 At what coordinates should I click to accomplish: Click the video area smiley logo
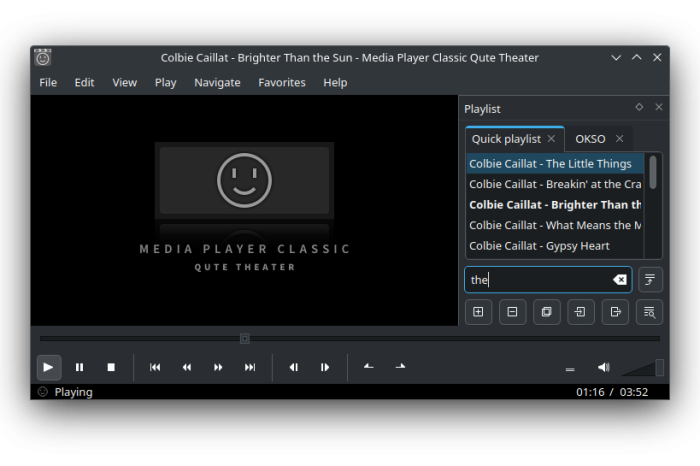(244, 180)
